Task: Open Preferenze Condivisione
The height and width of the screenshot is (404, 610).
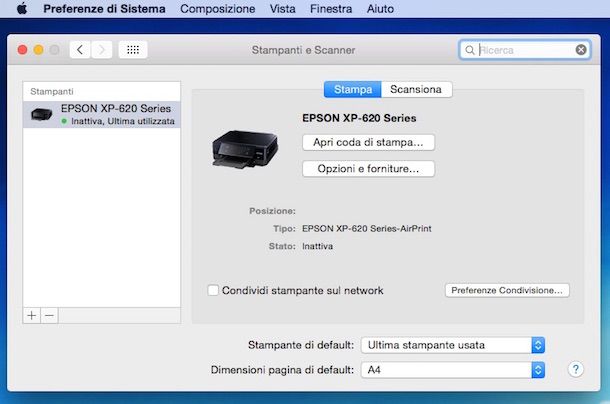Action: point(507,290)
